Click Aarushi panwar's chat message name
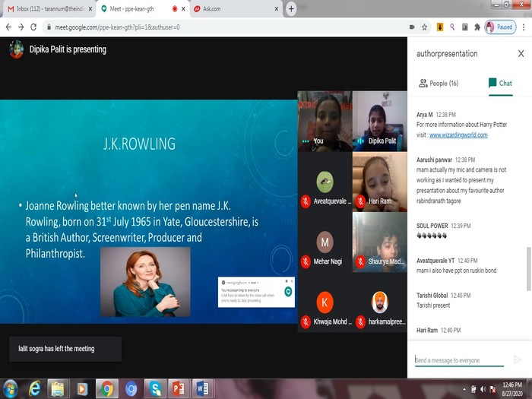Image resolution: width=532 pixels, height=399 pixels. pyautogui.click(x=434, y=160)
